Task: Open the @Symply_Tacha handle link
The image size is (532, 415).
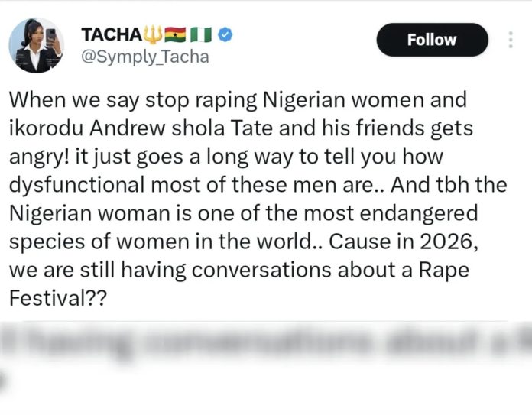Action: (x=144, y=57)
